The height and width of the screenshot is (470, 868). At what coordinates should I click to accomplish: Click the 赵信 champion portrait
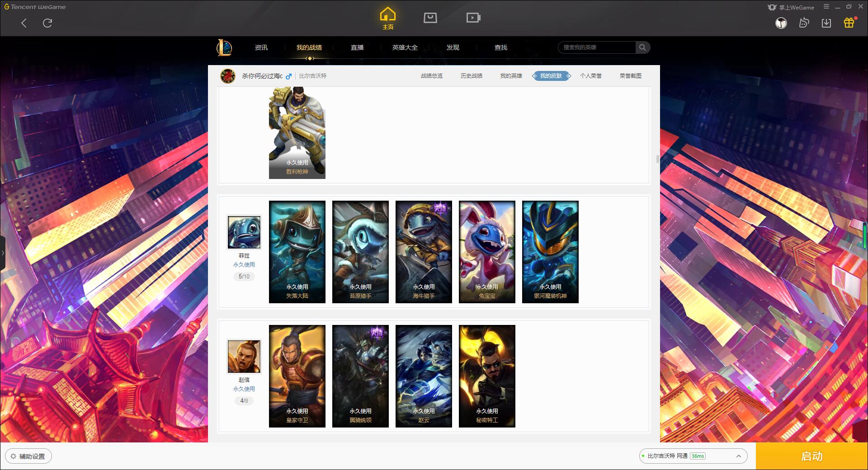(244, 357)
